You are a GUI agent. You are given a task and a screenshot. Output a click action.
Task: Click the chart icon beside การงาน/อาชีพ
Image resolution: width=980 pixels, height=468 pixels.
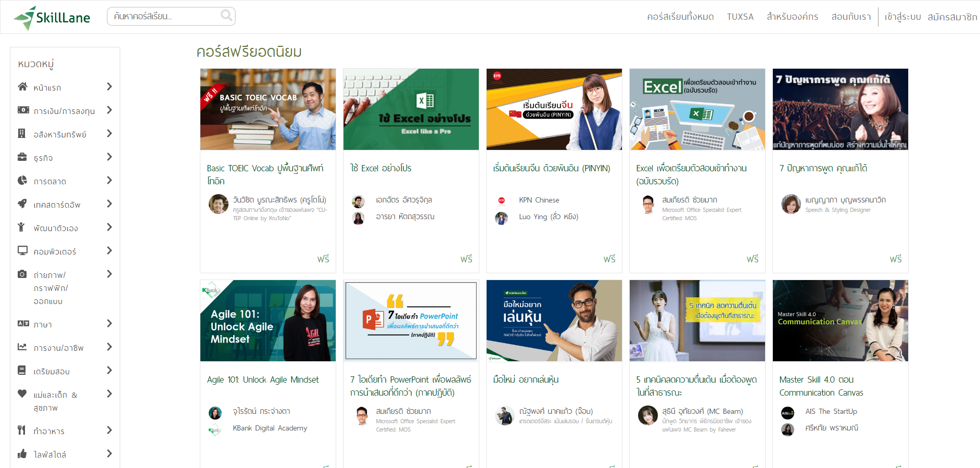[x=22, y=347]
